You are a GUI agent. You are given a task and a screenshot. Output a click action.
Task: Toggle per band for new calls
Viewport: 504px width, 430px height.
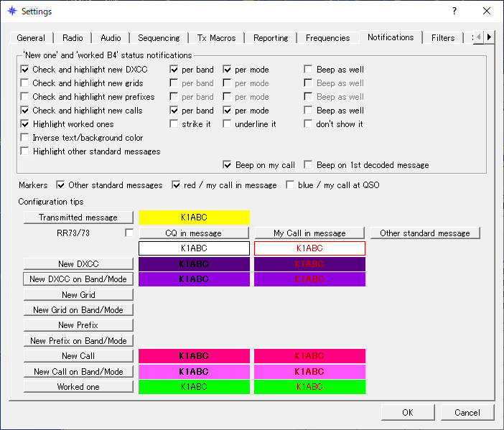tap(174, 111)
